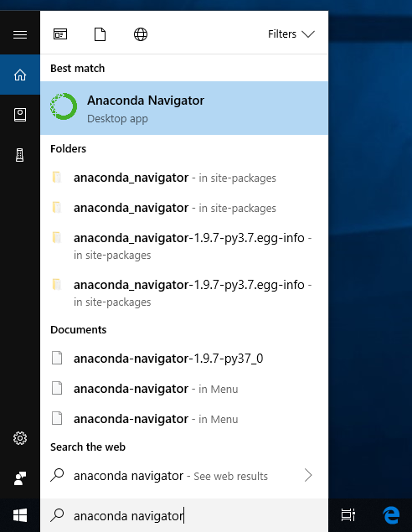
Task: Launch Microsoft Edge from taskbar
Action: tap(391, 515)
